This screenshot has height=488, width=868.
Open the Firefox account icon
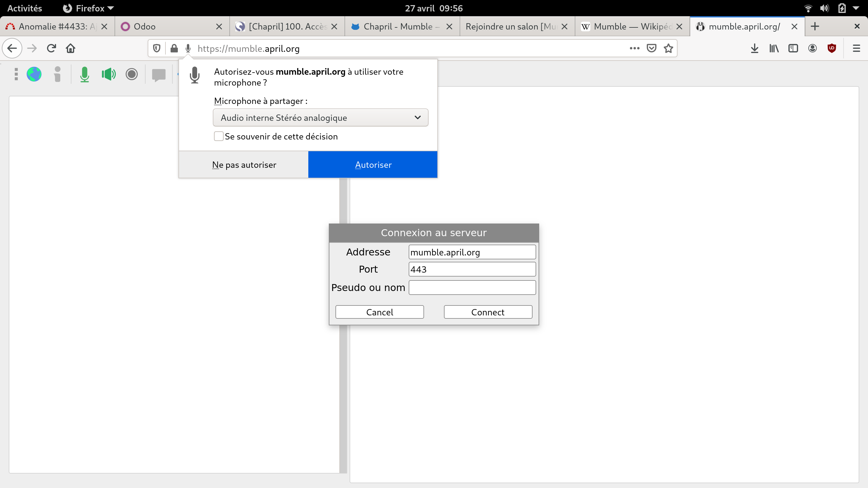click(813, 48)
